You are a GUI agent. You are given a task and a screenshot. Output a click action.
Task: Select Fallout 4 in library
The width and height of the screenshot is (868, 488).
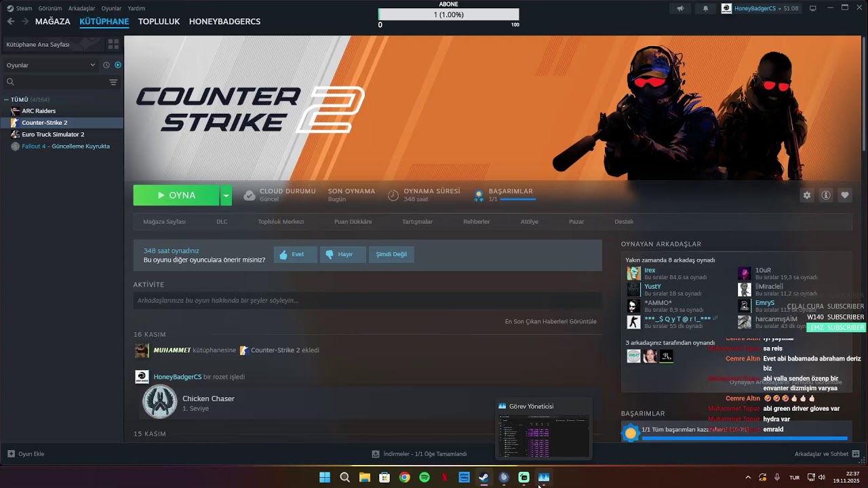pyautogui.click(x=65, y=146)
